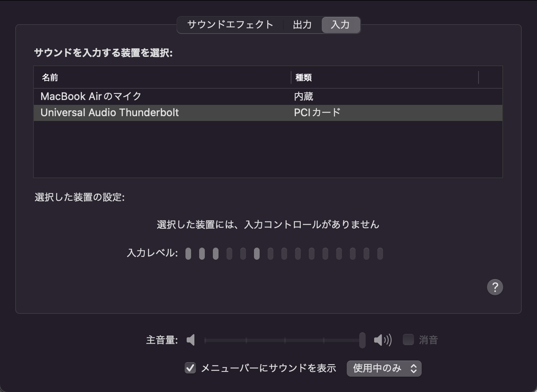Screen dimensions: 537x392
Task: Enable the 消音 mute checkbox
Action: click(408, 340)
